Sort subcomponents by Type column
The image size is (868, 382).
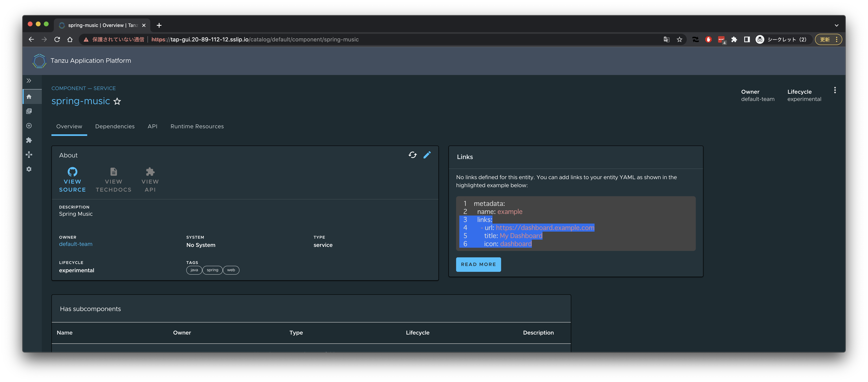(296, 333)
